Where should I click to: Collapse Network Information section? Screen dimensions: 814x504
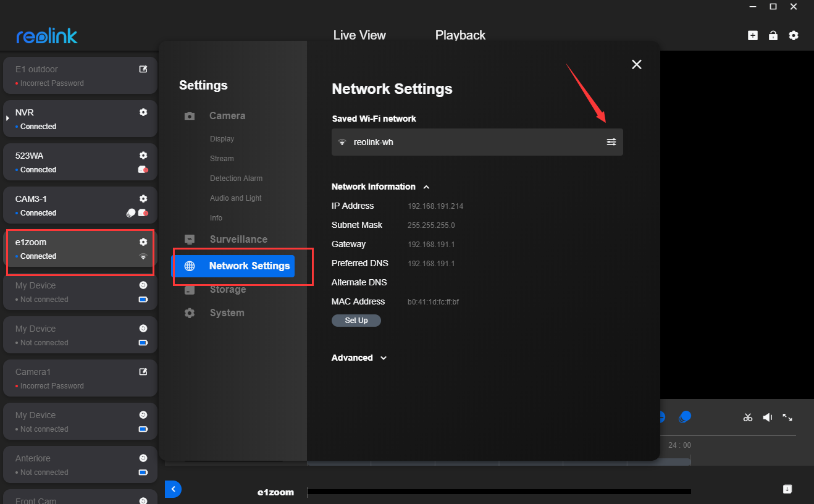click(x=426, y=187)
